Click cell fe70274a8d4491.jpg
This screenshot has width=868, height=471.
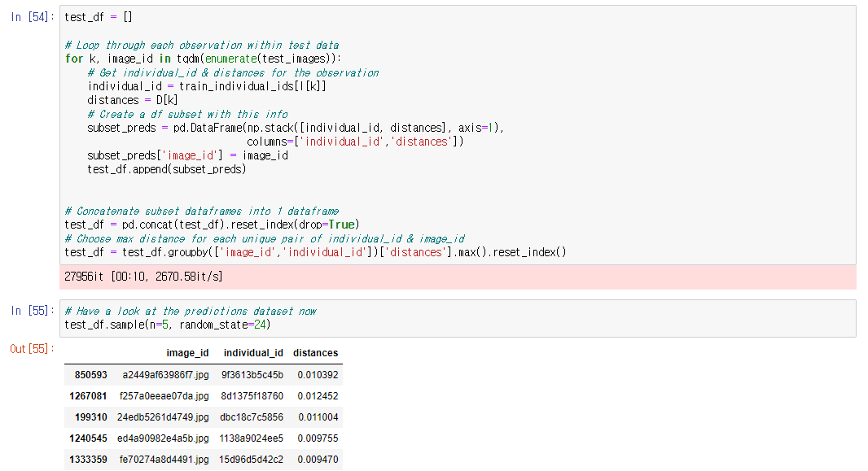coord(164,460)
